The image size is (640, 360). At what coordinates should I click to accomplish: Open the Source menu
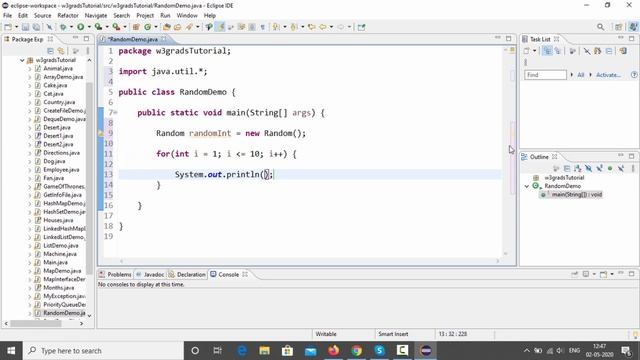tap(42, 16)
